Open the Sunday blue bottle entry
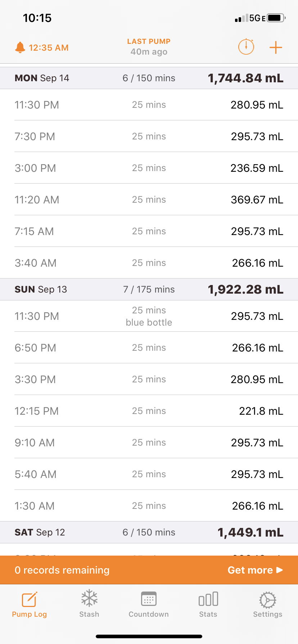 point(149,316)
